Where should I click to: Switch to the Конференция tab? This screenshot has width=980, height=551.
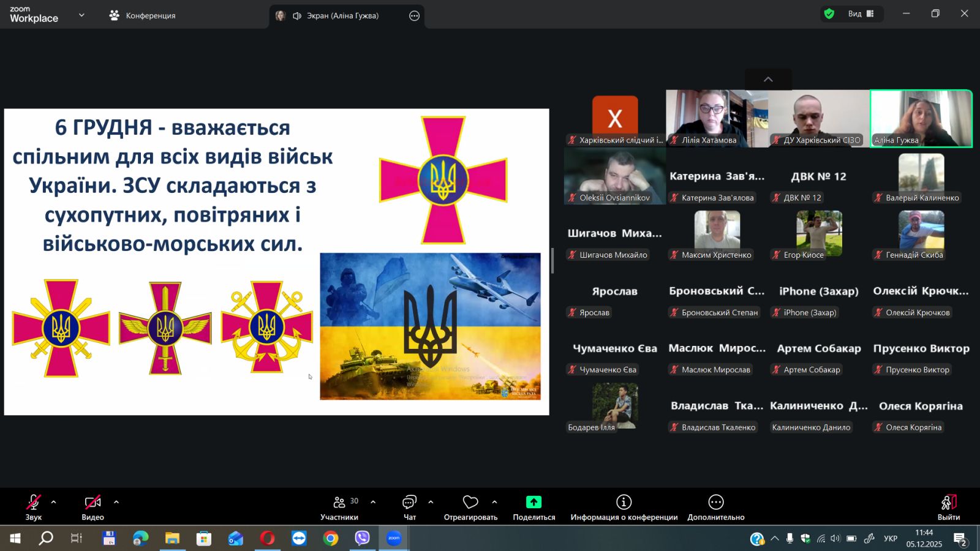coord(142,15)
